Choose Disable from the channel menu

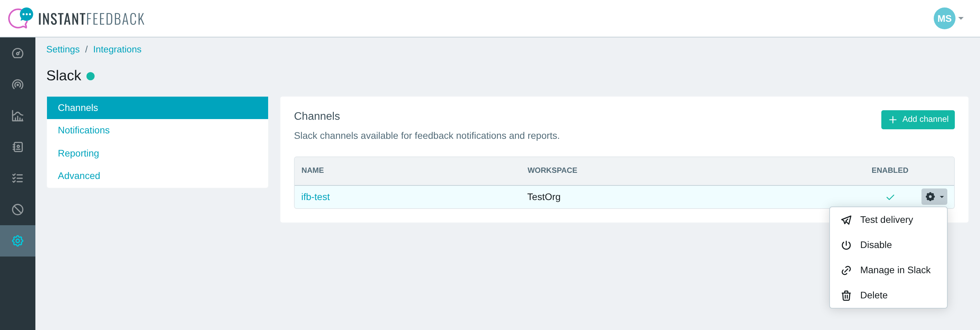point(888,245)
